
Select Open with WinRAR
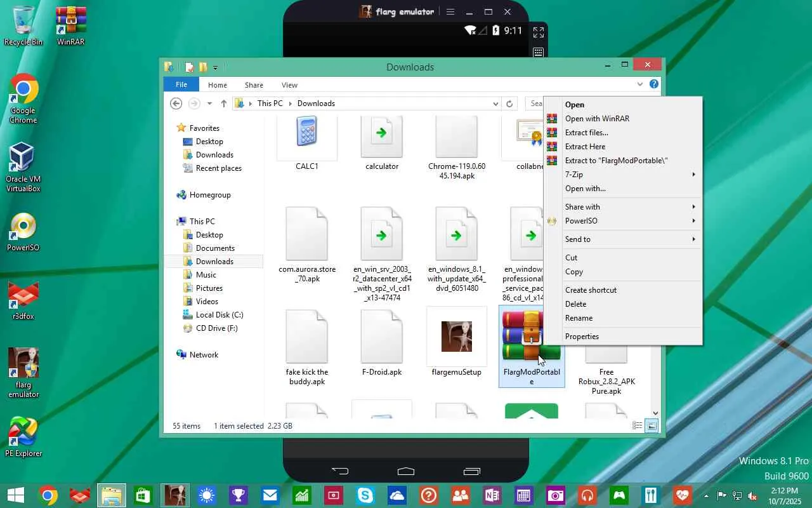(x=624, y=119)
